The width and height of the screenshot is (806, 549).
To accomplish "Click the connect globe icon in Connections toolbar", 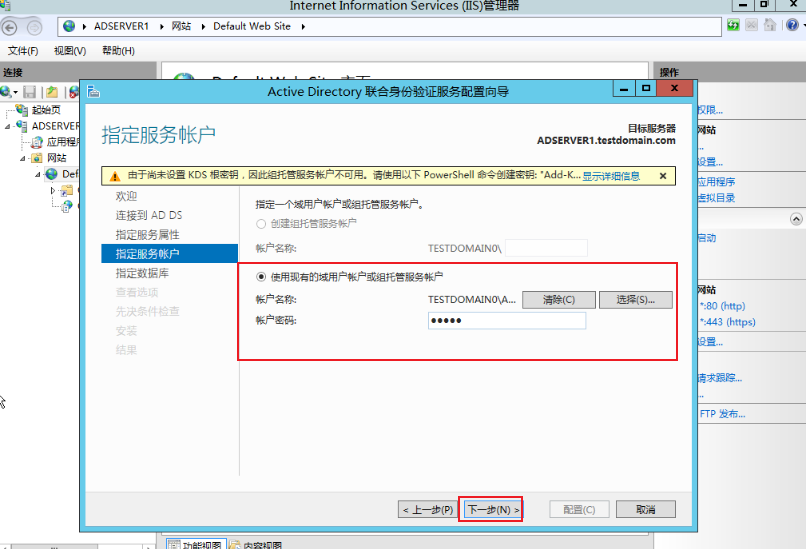I will tap(6, 92).
